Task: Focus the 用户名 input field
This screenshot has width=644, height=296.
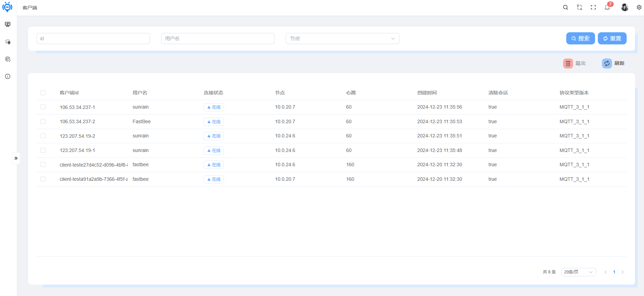Action: [x=218, y=39]
